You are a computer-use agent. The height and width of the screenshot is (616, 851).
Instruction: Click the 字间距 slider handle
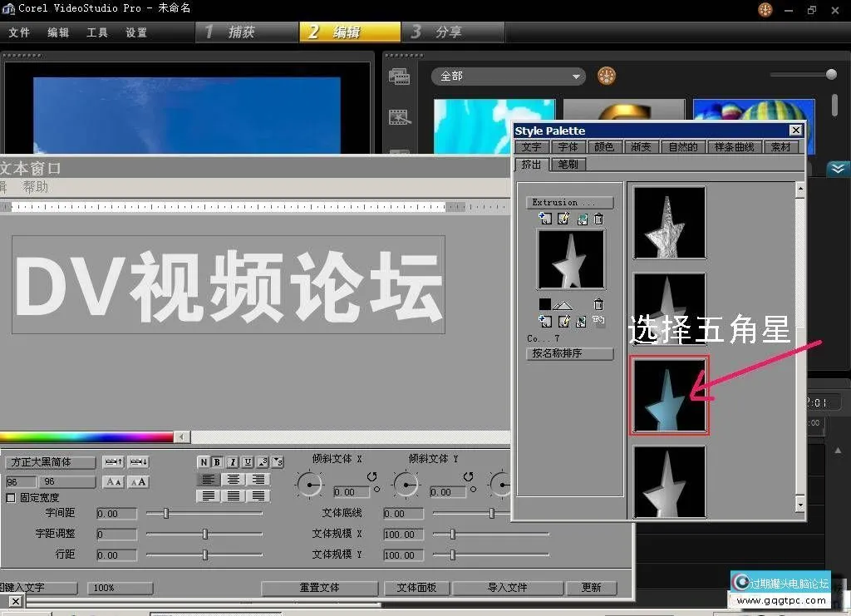point(166,514)
